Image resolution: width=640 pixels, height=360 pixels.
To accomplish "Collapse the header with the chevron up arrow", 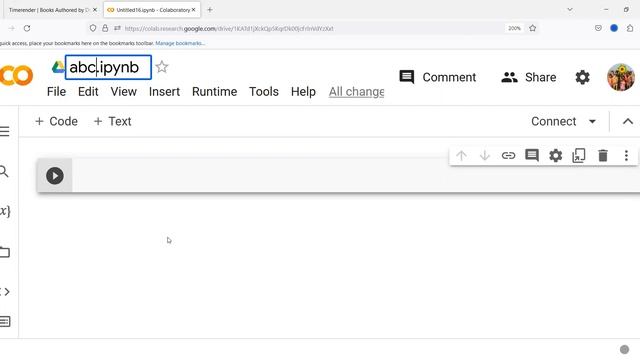I will click(628, 121).
